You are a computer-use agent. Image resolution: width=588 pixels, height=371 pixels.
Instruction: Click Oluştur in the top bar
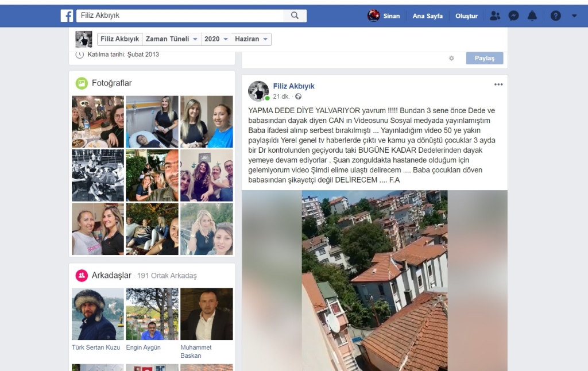tap(466, 16)
